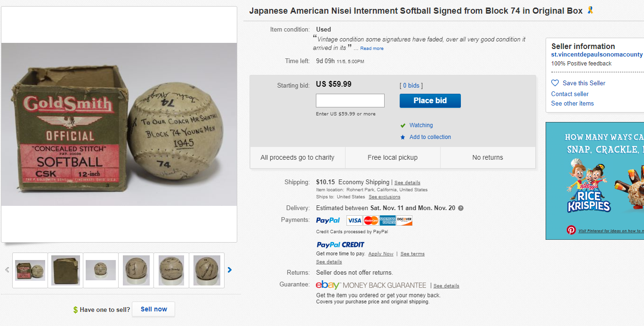Viewport: 644px width, 326px height.
Task: Click the Sell now button
Action: [153, 309]
